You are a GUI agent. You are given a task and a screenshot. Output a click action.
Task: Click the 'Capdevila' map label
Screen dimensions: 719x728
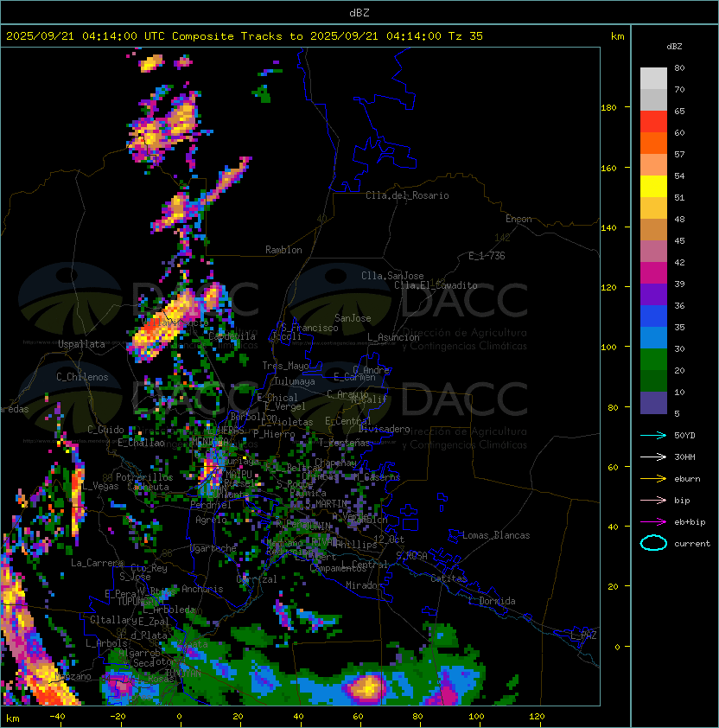232,336
